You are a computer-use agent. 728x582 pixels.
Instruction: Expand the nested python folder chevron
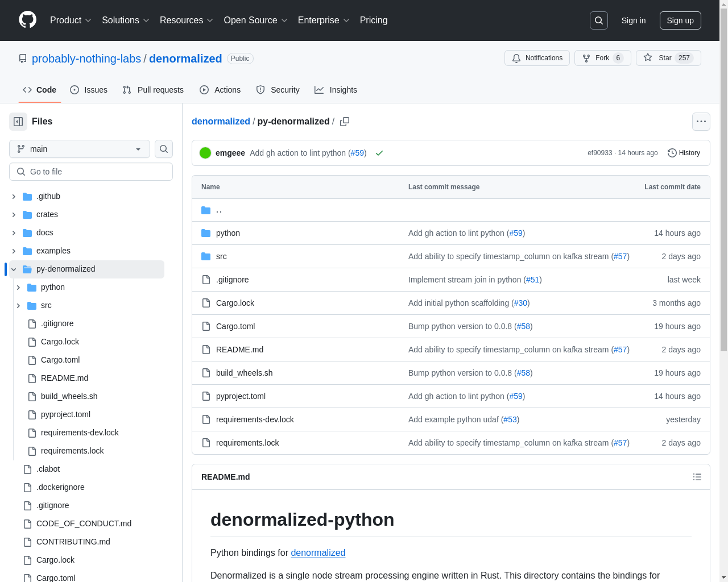(x=18, y=287)
